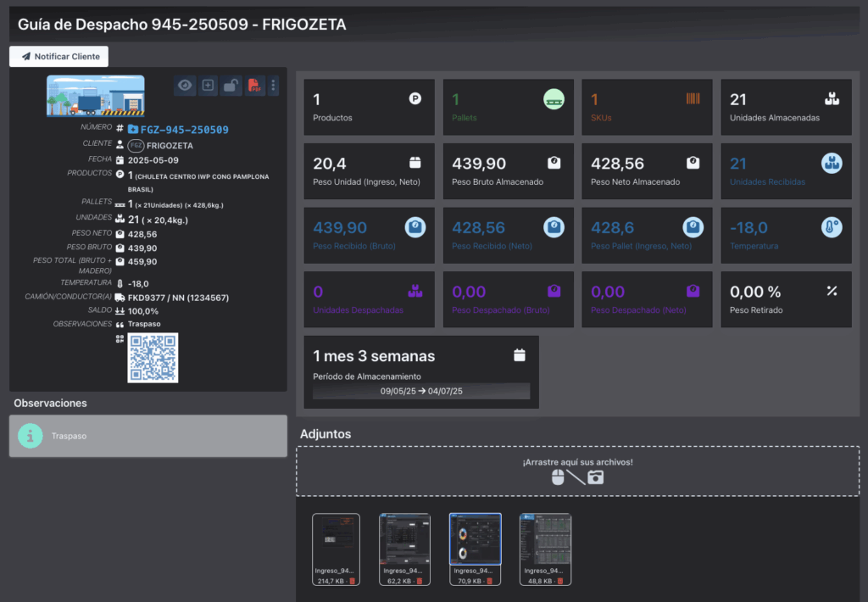Click the Peso Despachado (Bruto) purple icon

[554, 291]
